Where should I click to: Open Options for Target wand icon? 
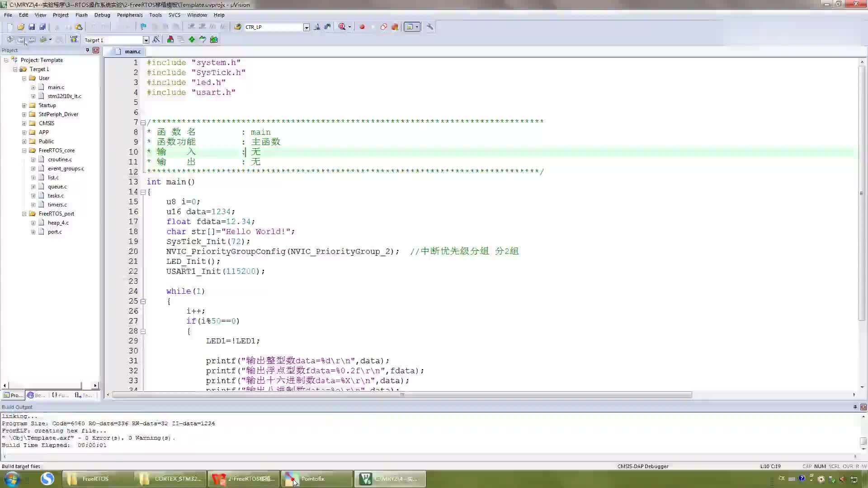(x=156, y=40)
